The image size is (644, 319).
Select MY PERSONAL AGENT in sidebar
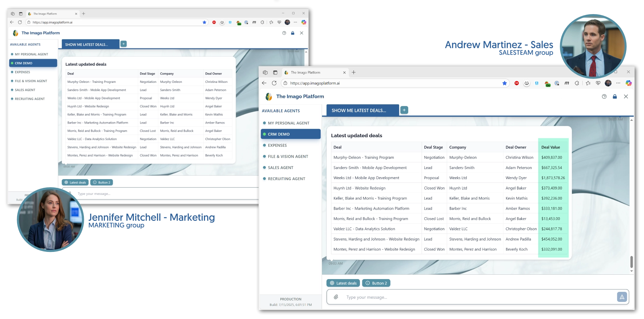point(288,123)
